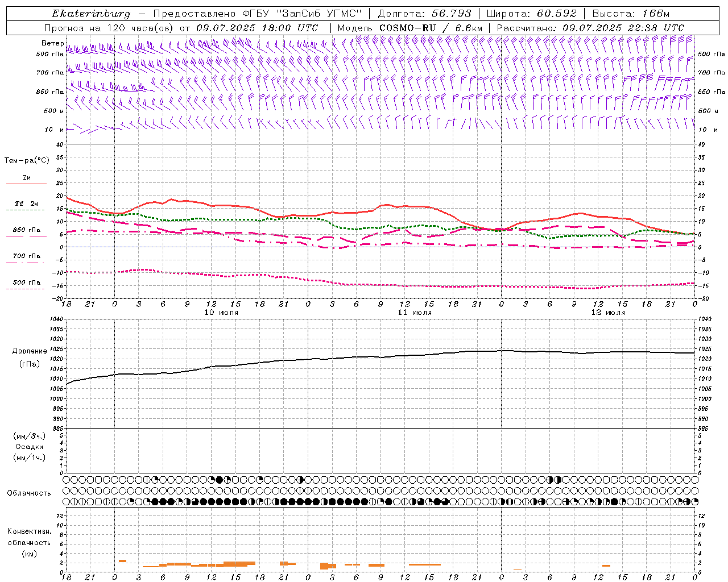728x582 pixels.
Task: Click the '2м' legend label
Action: coord(27,178)
